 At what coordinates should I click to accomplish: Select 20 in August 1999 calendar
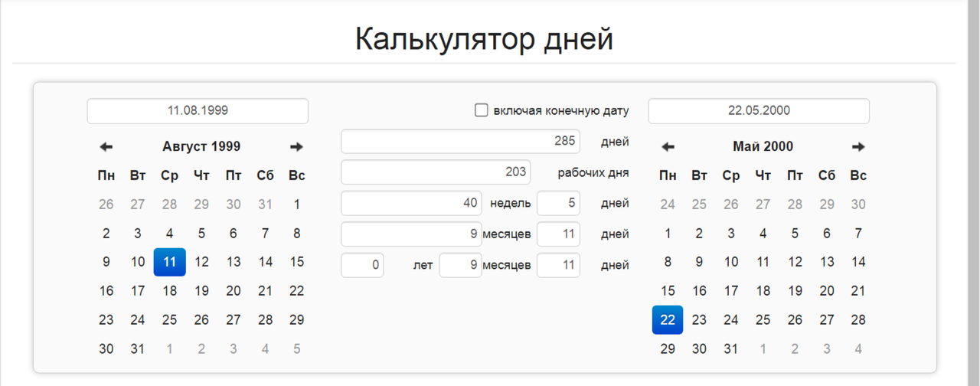tap(234, 291)
